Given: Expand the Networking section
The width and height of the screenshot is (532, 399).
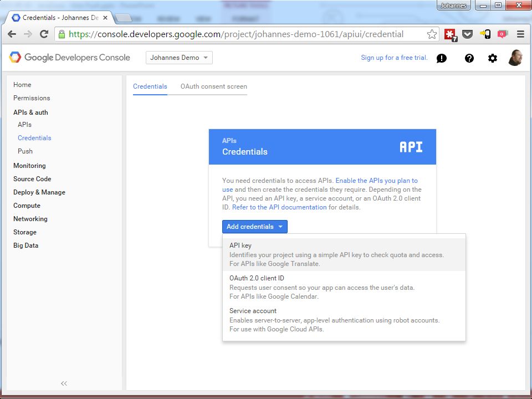Looking at the screenshot, I should tap(30, 219).
